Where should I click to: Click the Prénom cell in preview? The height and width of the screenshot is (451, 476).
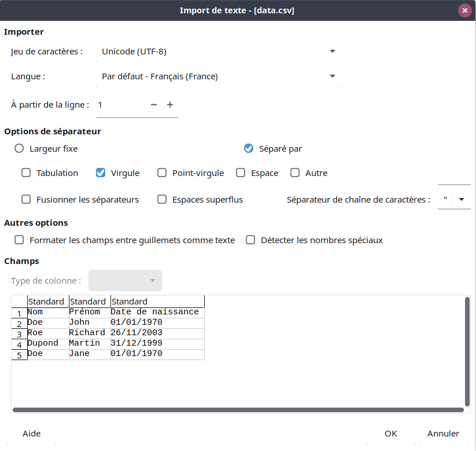pos(90,312)
